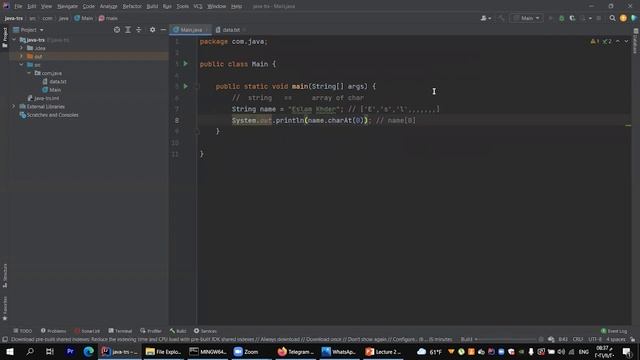Open Project panel settings gear
Image resolution: width=640 pixels, height=360 pixels.
pyautogui.click(x=152, y=30)
